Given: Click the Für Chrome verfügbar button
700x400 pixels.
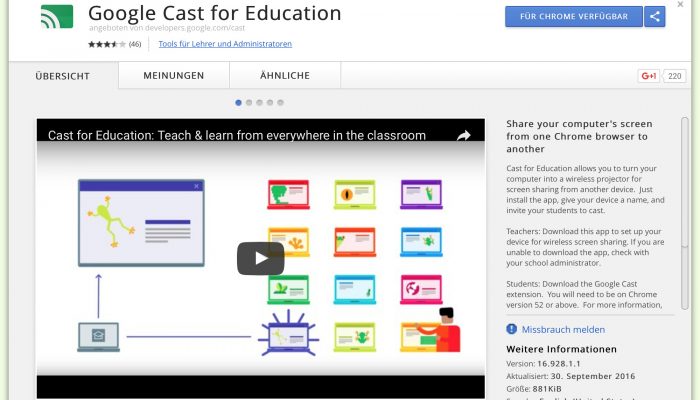Looking at the screenshot, I should [574, 17].
